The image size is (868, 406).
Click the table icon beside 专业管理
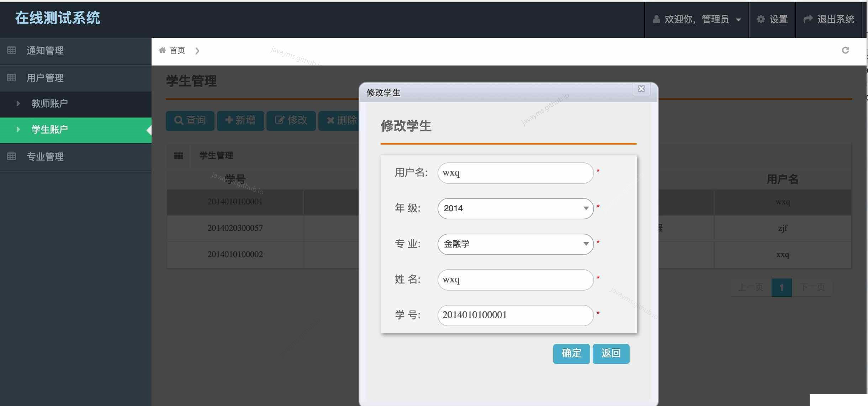pos(11,156)
